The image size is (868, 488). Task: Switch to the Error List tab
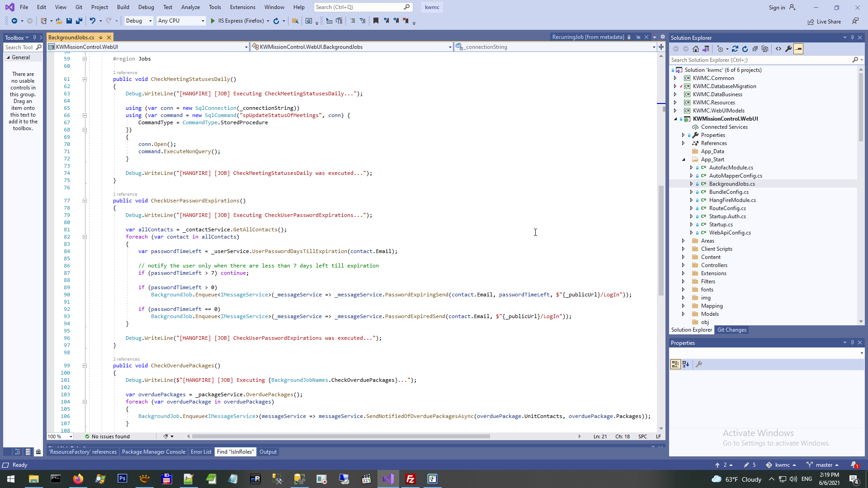pos(201,452)
